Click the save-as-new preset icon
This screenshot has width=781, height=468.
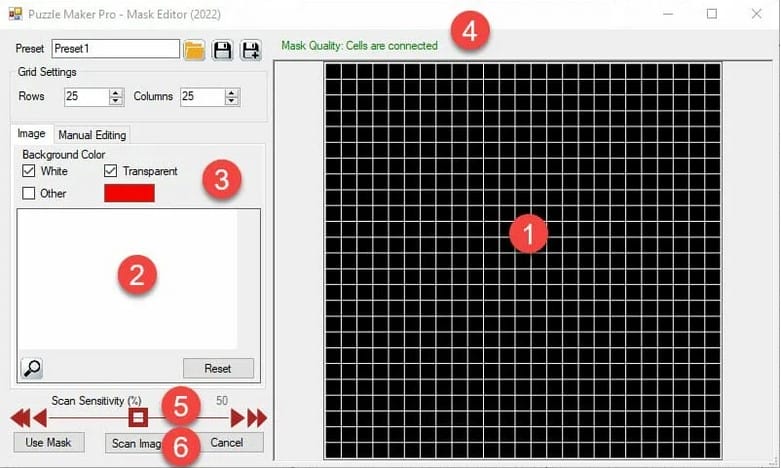250,49
